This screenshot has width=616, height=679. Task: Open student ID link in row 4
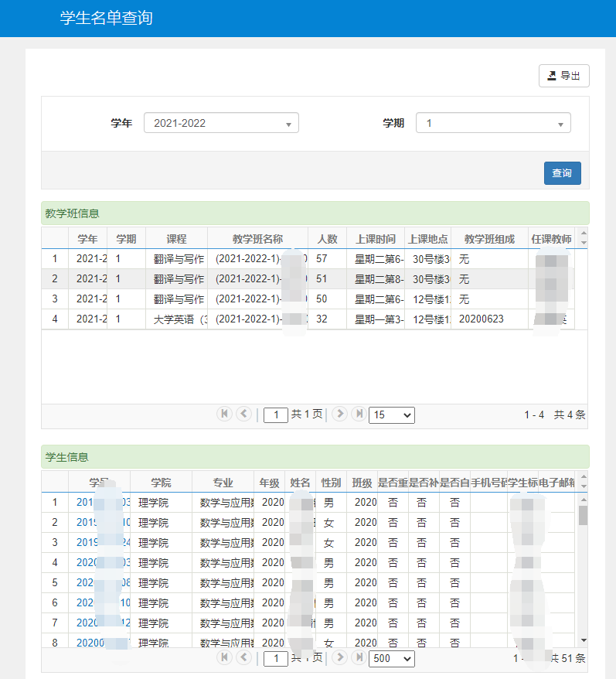pos(103,562)
